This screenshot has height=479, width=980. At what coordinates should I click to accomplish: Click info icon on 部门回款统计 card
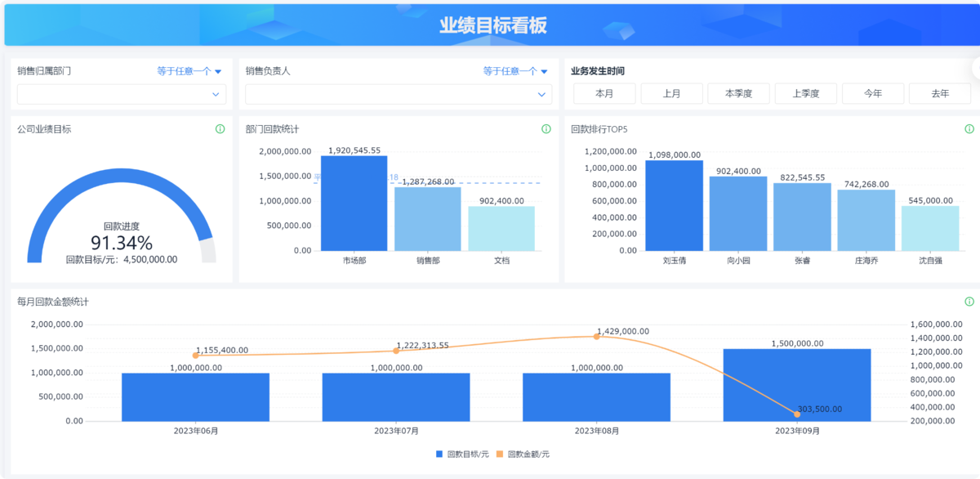546,129
